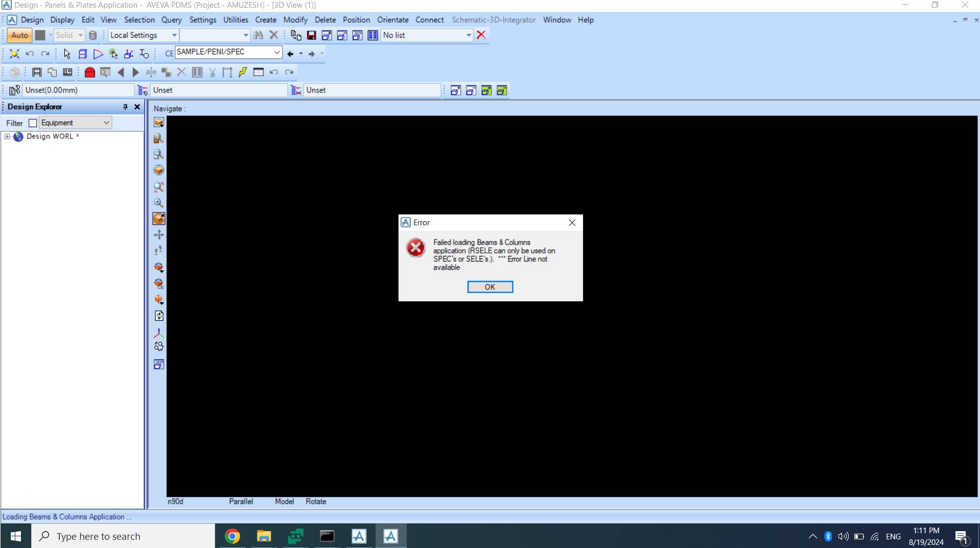Click the red floppy disk save icon
This screenshot has height=548, width=980.
pyautogui.click(x=311, y=35)
